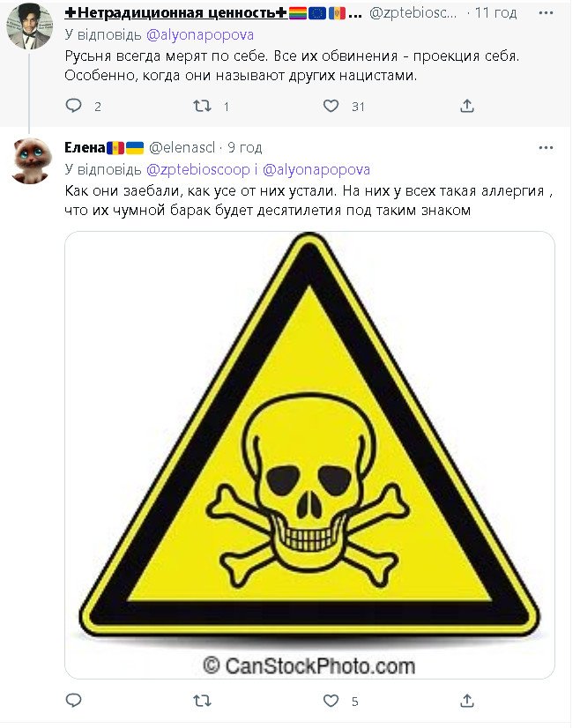Click the @elenascl handle
Viewport: 580px width, 728px height.
coord(182,148)
